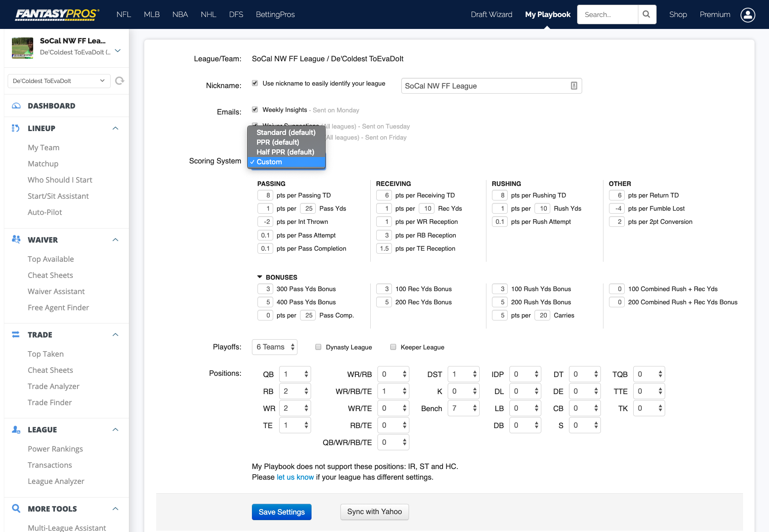The image size is (769, 532).
Task: Click the Save Settings button
Action: (282, 512)
